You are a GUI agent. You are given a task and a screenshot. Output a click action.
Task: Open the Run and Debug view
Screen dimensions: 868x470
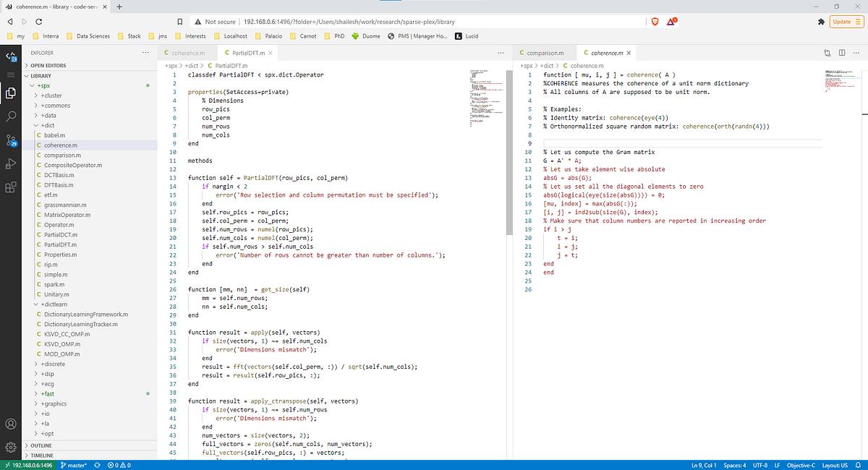[x=11, y=164]
